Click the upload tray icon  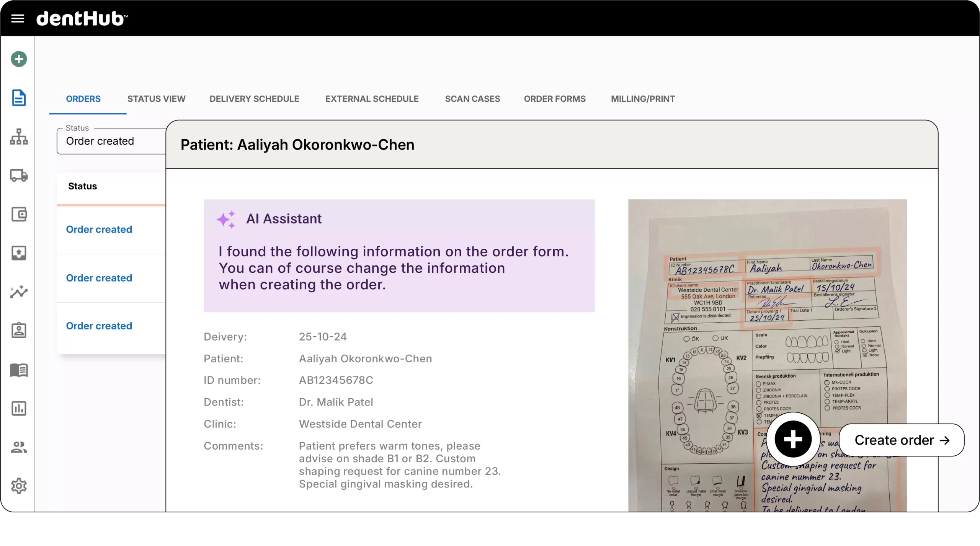[x=19, y=253]
